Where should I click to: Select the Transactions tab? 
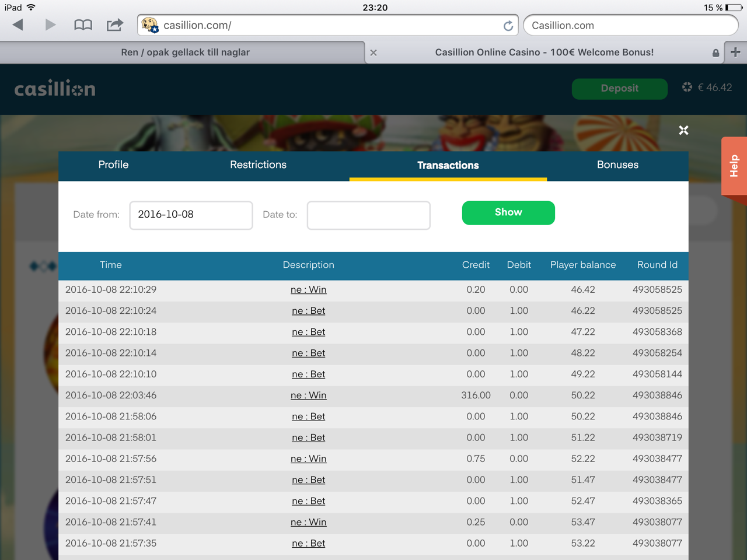(x=448, y=166)
